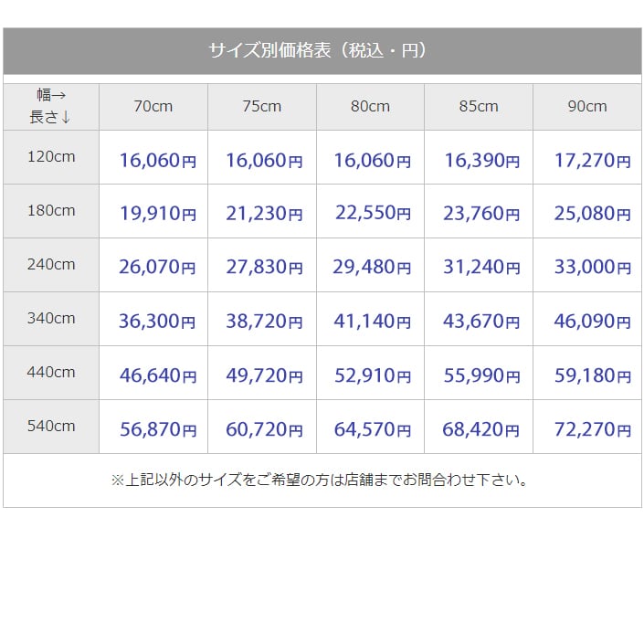Select the 72,270円 price cell
The width and height of the screenshot is (644, 644).
592,429
